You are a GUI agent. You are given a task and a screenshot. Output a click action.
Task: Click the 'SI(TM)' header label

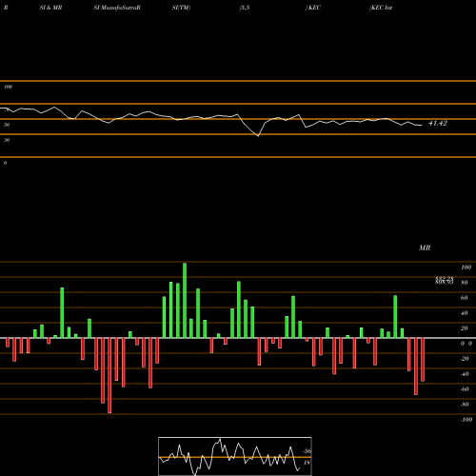point(181,8)
